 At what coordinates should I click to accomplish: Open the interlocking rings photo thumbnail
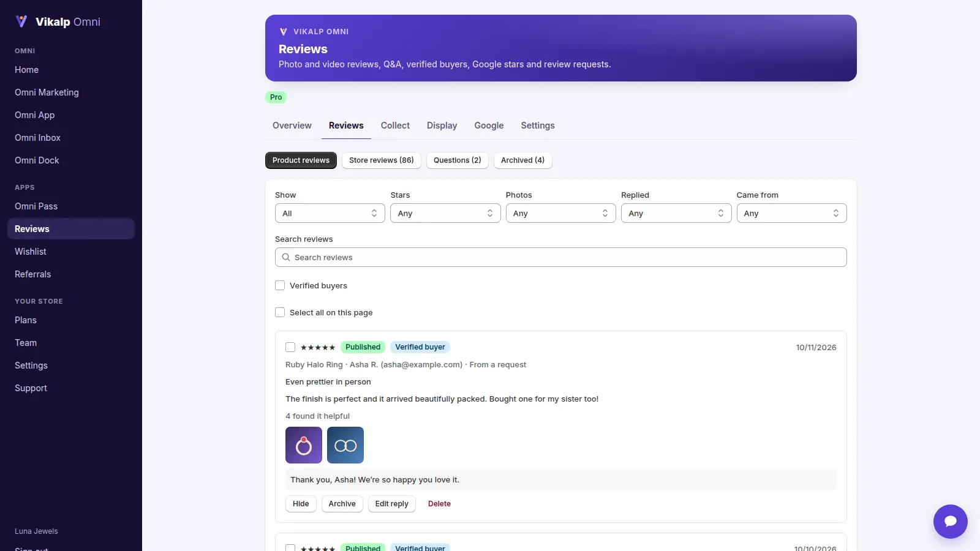pyautogui.click(x=345, y=445)
